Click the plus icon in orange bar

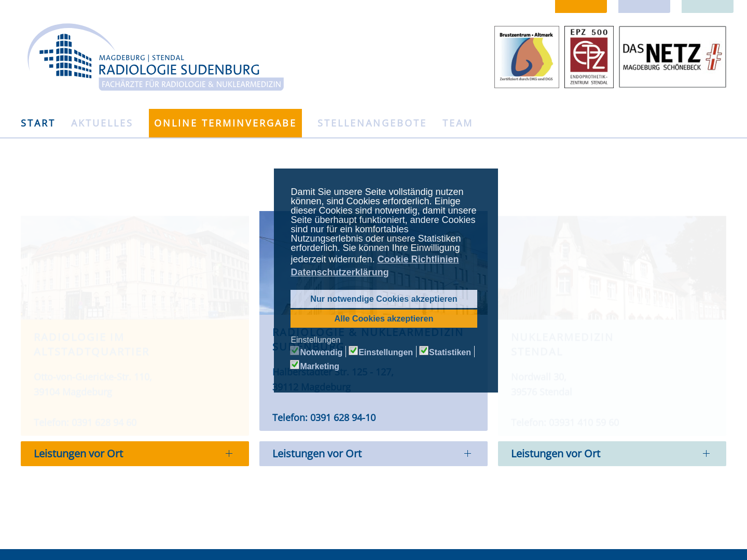229,454
